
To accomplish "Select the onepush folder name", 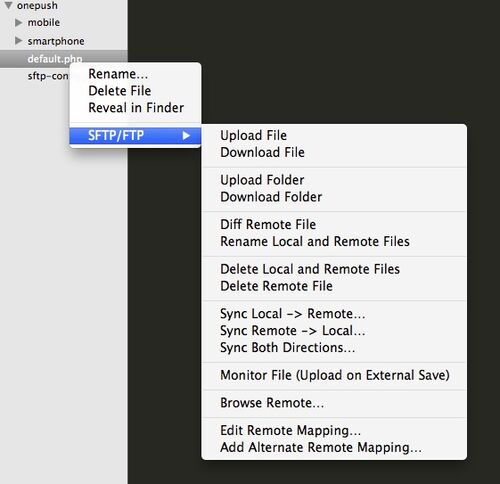I will pos(37,6).
